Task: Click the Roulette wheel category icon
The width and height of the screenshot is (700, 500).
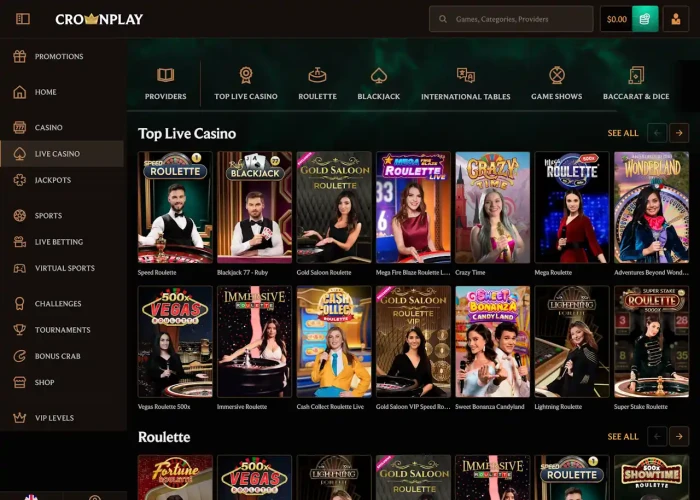Action: click(317, 75)
